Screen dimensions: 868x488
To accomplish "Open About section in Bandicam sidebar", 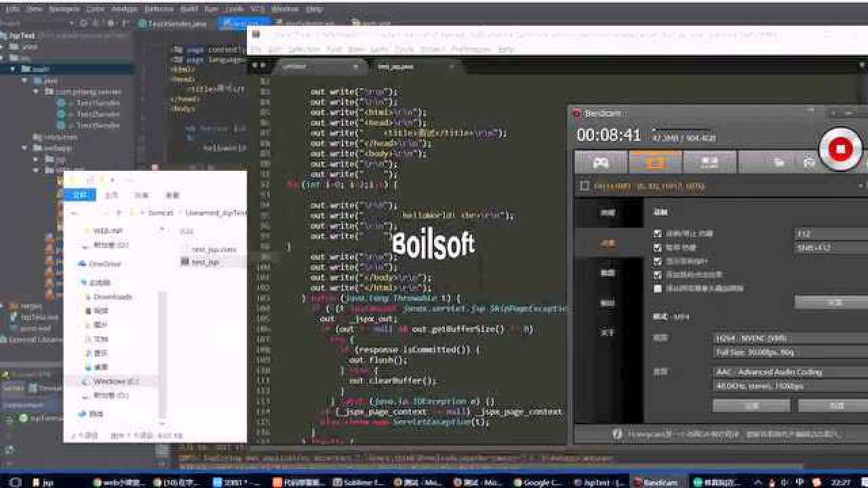I will (608, 332).
